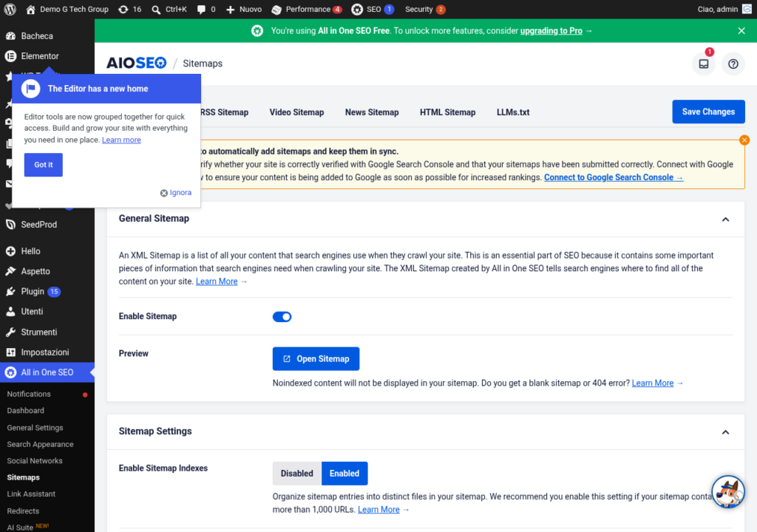Switch to the RSS Sitemap tab
757x532 pixels.
pyautogui.click(x=225, y=112)
